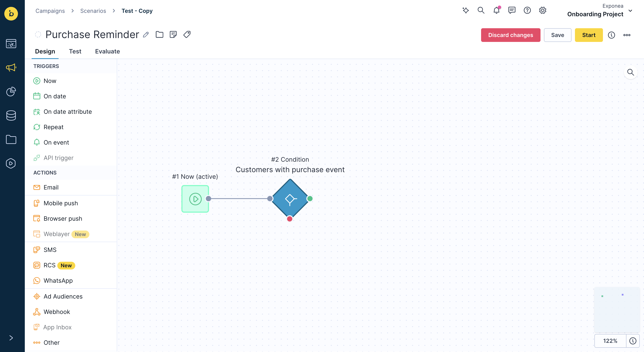The width and height of the screenshot is (644, 352).
Task: Open the three-dots more options menu
Action: click(627, 35)
